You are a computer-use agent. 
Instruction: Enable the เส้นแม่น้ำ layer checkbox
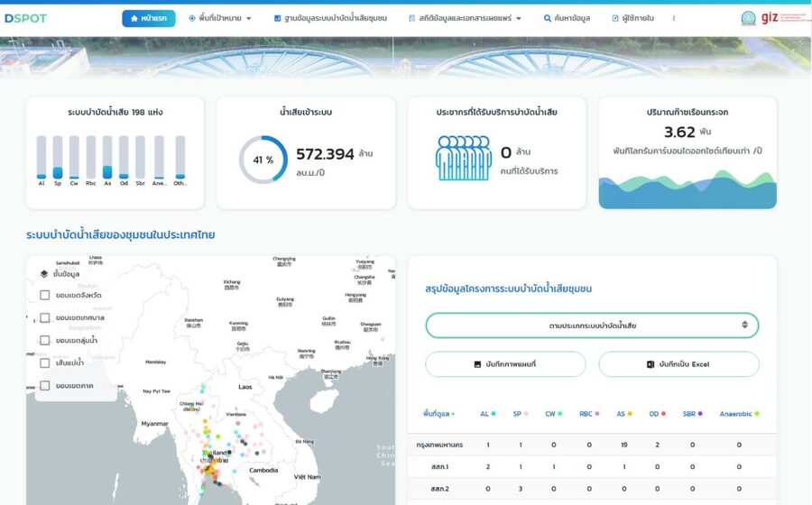point(45,363)
